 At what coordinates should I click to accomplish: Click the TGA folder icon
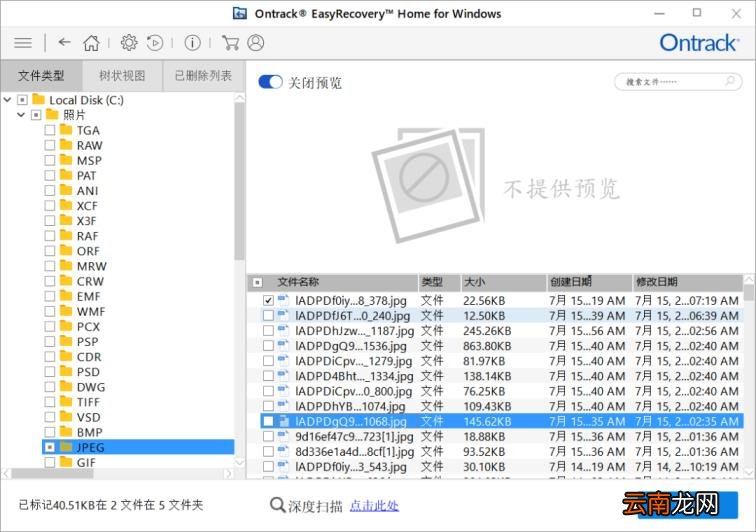(x=66, y=130)
